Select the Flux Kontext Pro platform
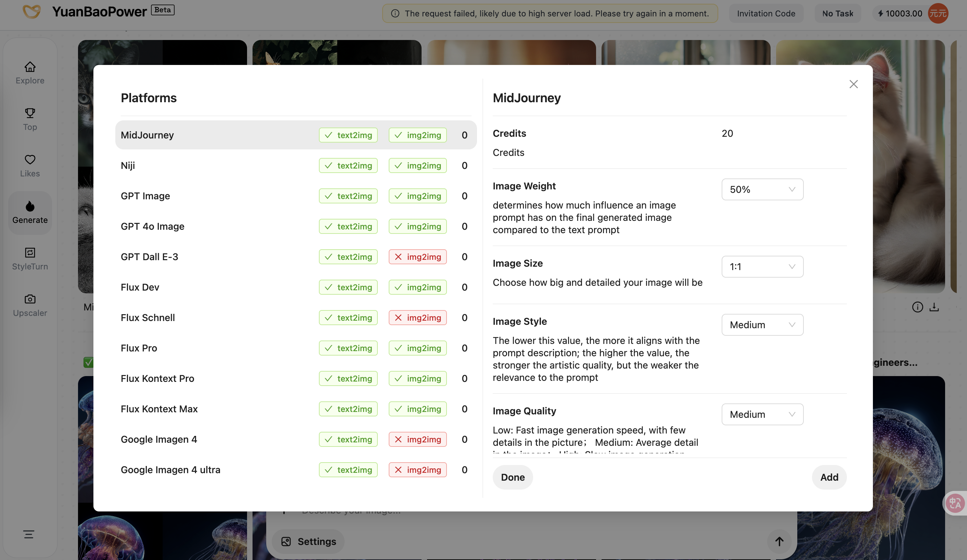Screen dimensions: 967x560 click(x=296, y=379)
